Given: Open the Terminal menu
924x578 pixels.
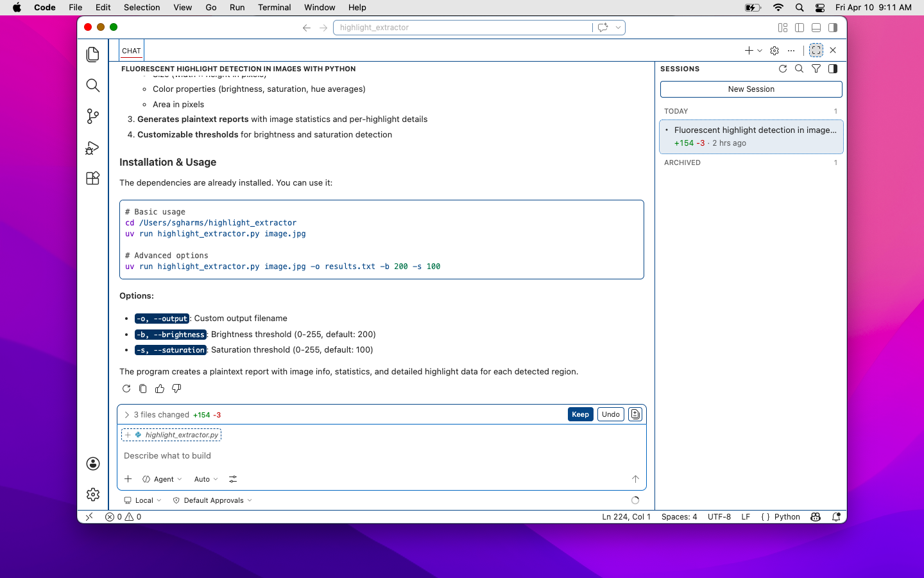Looking at the screenshot, I should (274, 7).
